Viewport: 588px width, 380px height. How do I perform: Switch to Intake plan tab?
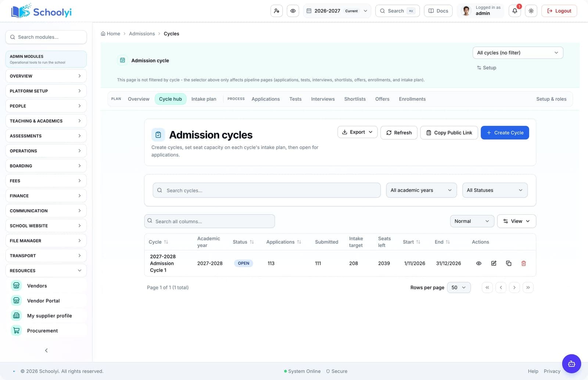(x=204, y=99)
